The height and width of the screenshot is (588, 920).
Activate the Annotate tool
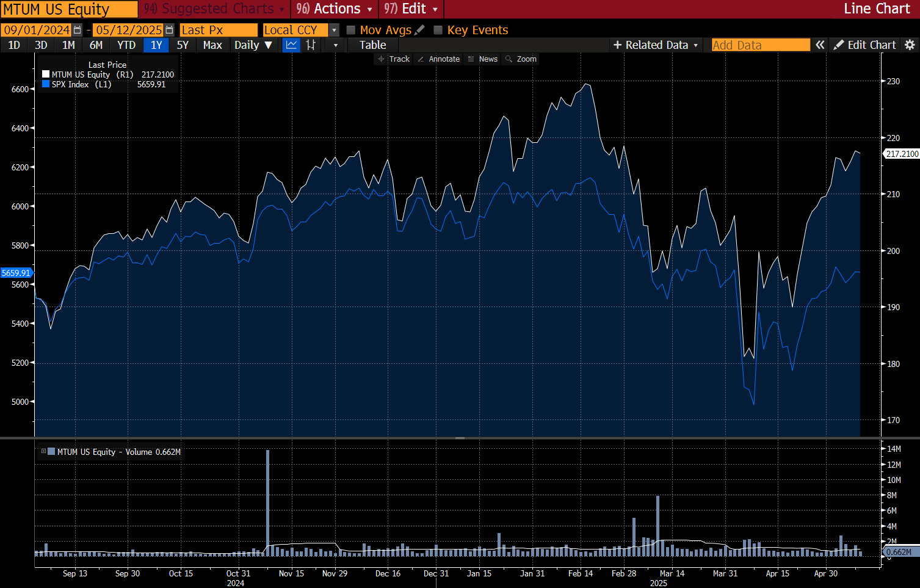(439, 59)
